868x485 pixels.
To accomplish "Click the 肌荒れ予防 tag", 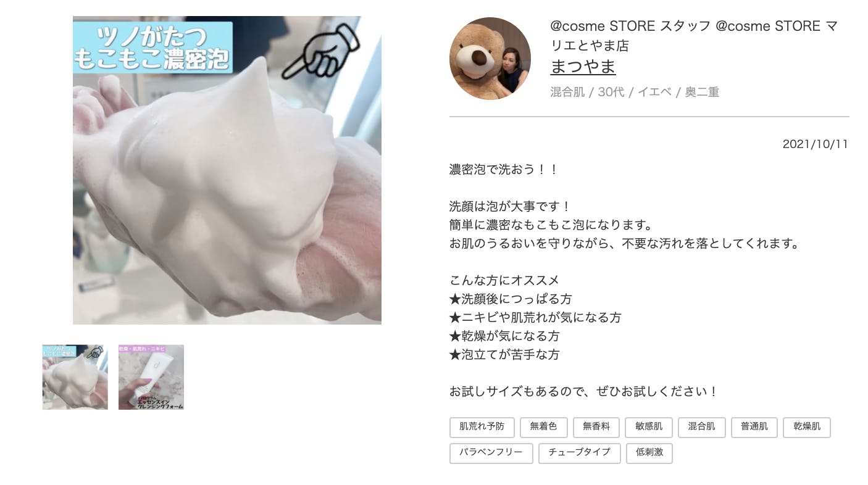I will [x=482, y=427].
